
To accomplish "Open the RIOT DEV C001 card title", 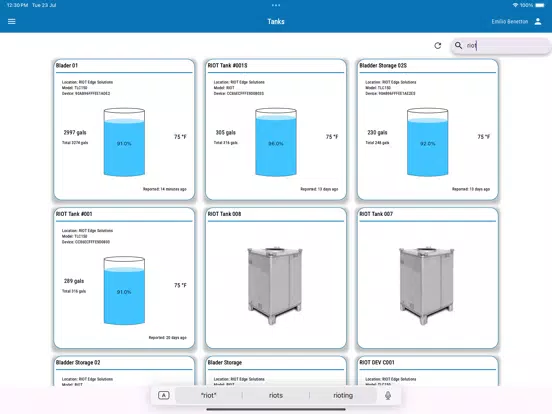I will pyautogui.click(x=377, y=363).
